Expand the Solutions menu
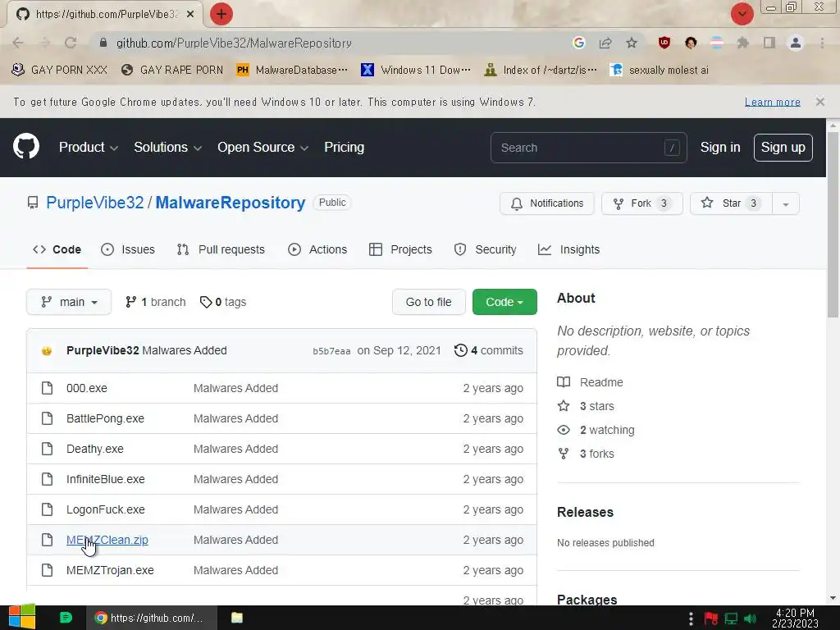 167,148
